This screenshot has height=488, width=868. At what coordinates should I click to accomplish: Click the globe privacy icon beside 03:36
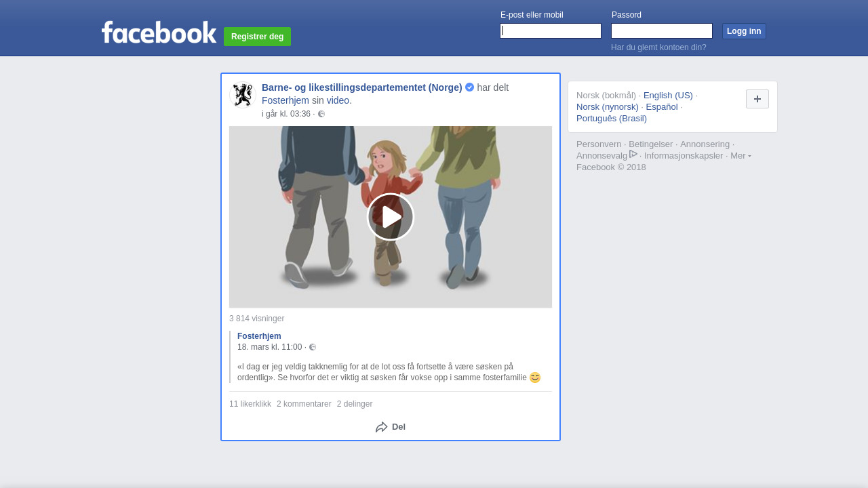click(321, 114)
